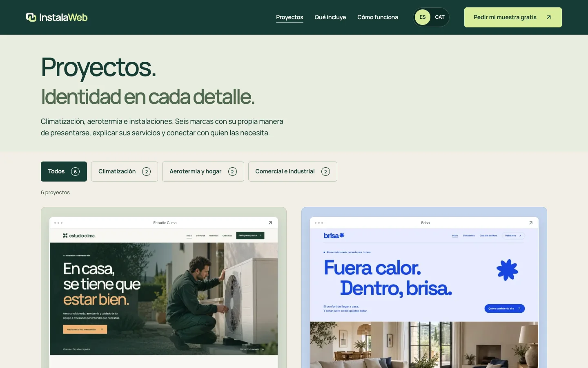The width and height of the screenshot is (588, 368).
Task: Click the Estudio Clima window title
Action: point(165,223)
